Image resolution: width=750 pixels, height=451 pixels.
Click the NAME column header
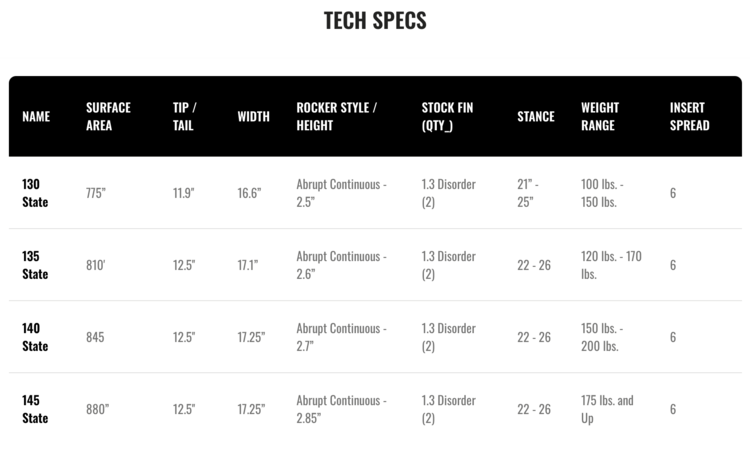36,116
